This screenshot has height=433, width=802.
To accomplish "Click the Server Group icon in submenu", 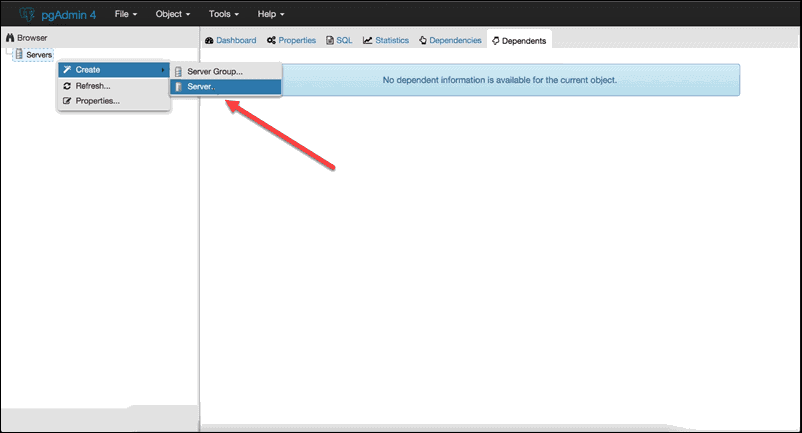I will [178, 72].
